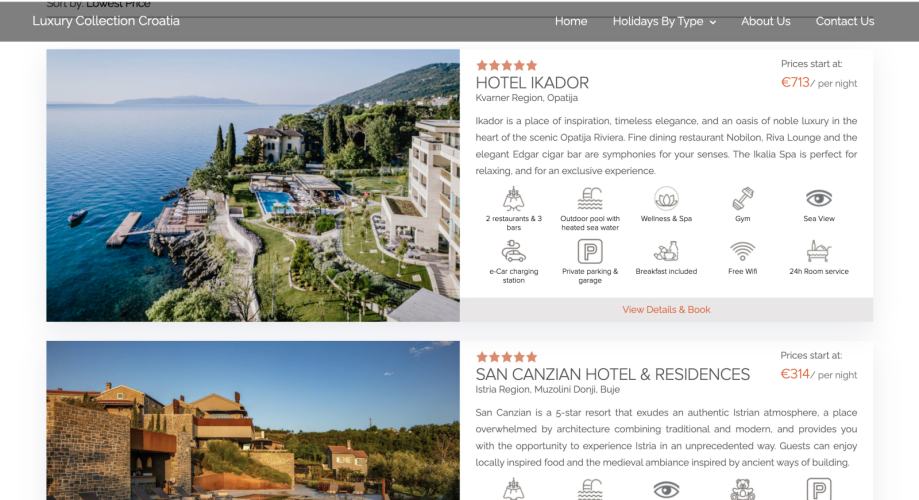919x500 pixels.
Task: Open the About Us page
Action: 765,21
